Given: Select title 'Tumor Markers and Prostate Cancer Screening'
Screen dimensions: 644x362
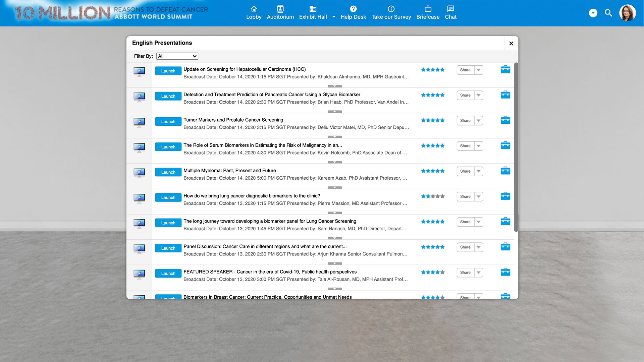Looking at the screenshot, I should [x=233, y=120].
